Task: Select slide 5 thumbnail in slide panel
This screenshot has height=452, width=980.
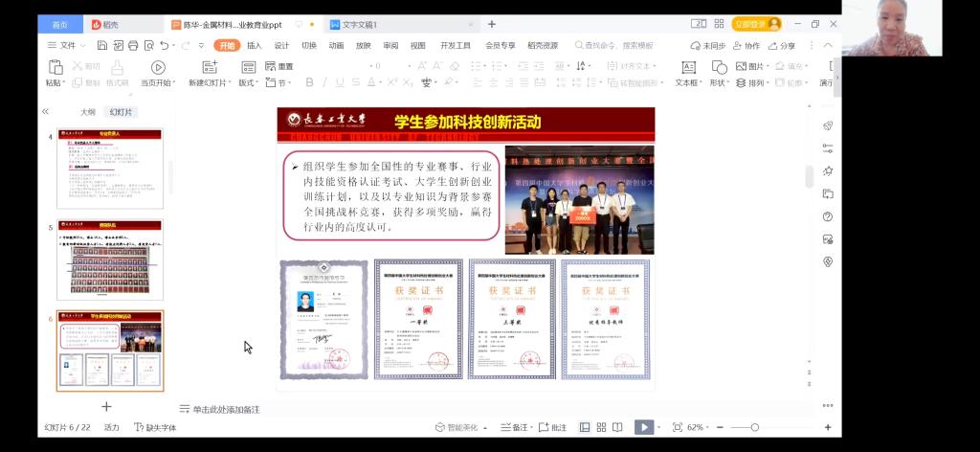Action: (x=110, y=259)
